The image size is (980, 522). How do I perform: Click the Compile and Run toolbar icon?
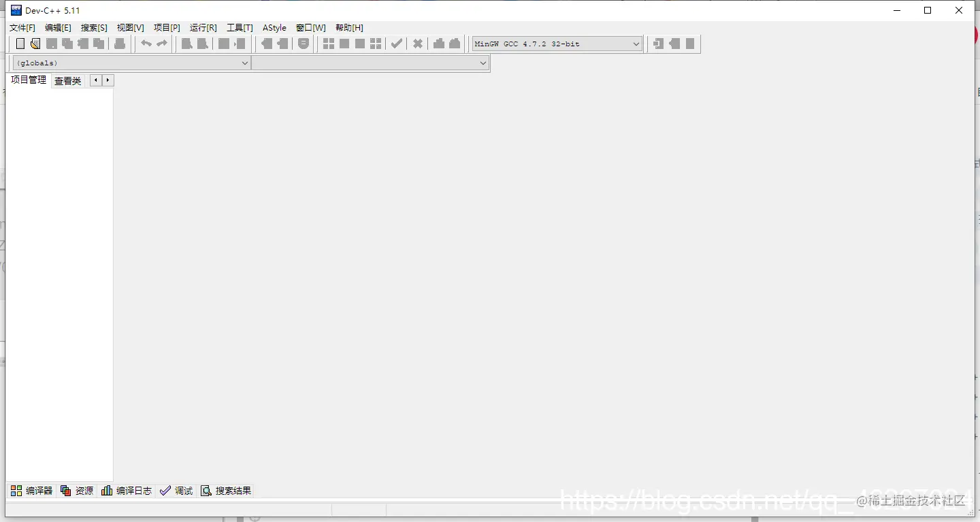click(360, 44)
